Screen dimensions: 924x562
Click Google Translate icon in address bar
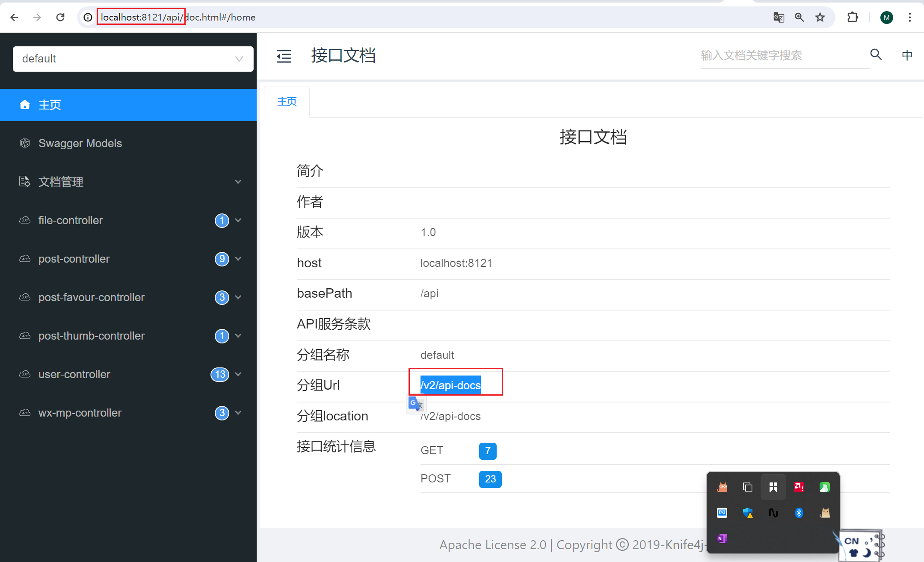(779, 18)
